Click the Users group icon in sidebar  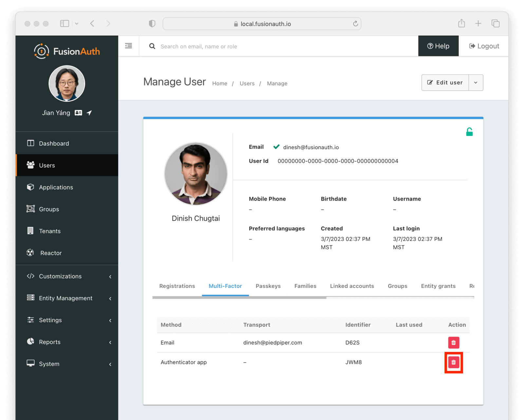tap(30, 165)
